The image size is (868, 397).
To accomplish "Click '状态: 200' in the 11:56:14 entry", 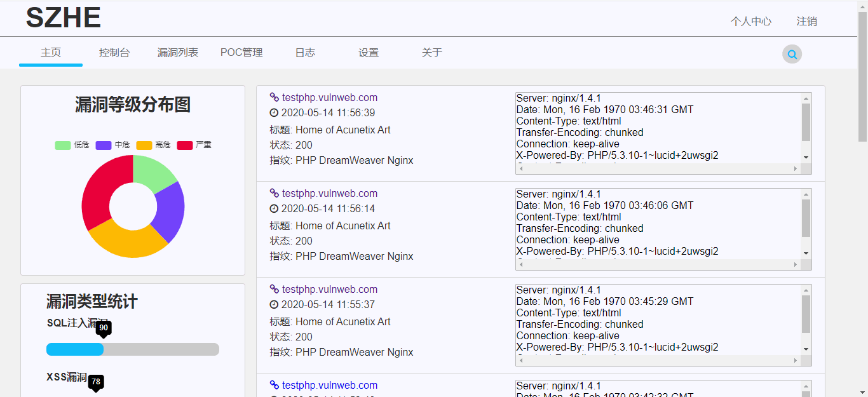I will tap(291, 241).
